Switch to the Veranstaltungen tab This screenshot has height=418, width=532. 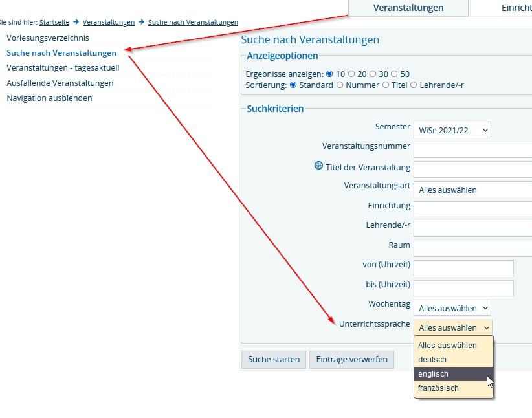(x=408, y=8)
